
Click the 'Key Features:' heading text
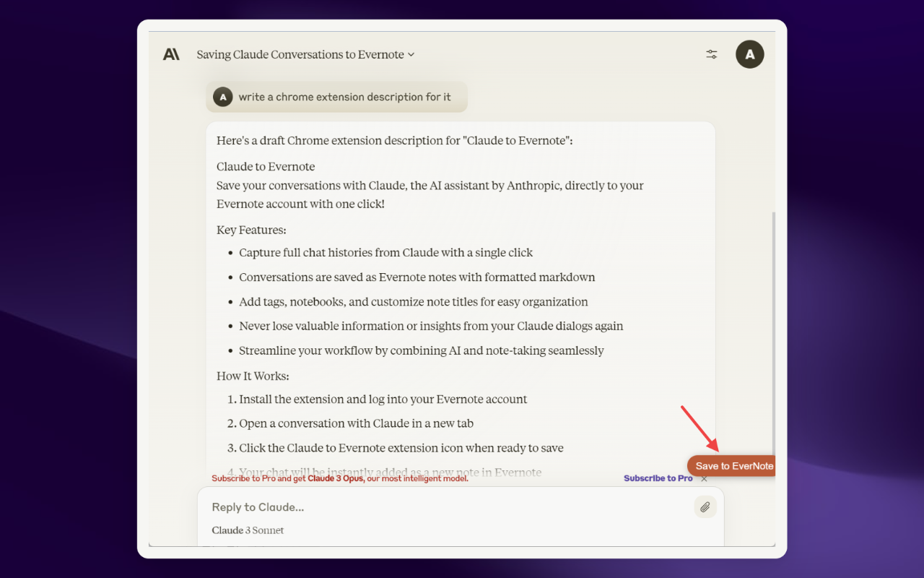tap(251, 230)
